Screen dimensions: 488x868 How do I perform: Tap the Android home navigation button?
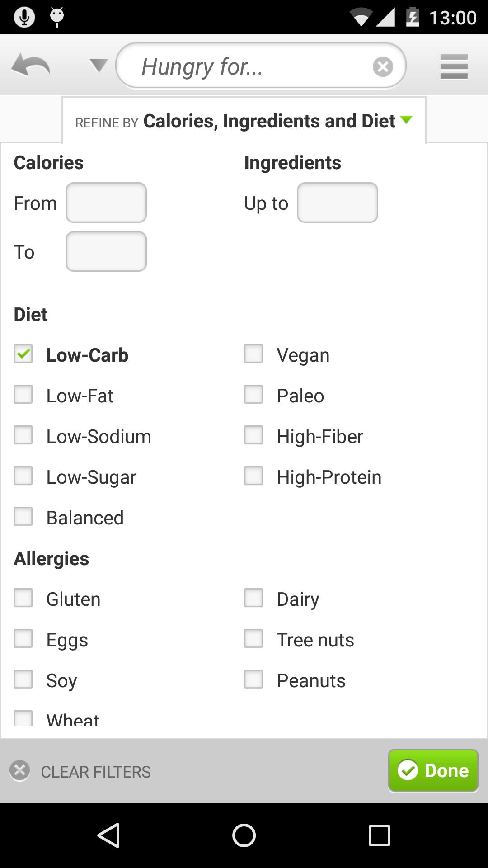click(x=244, y=835)
